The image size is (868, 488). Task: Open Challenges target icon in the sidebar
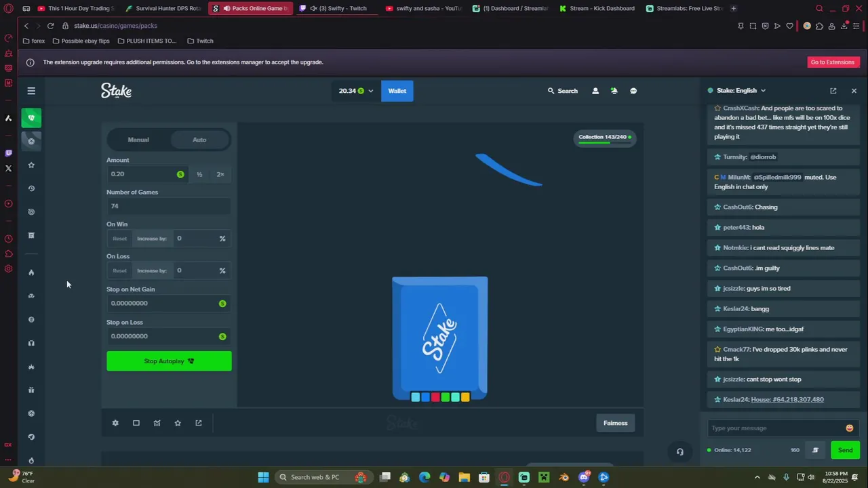31,212
